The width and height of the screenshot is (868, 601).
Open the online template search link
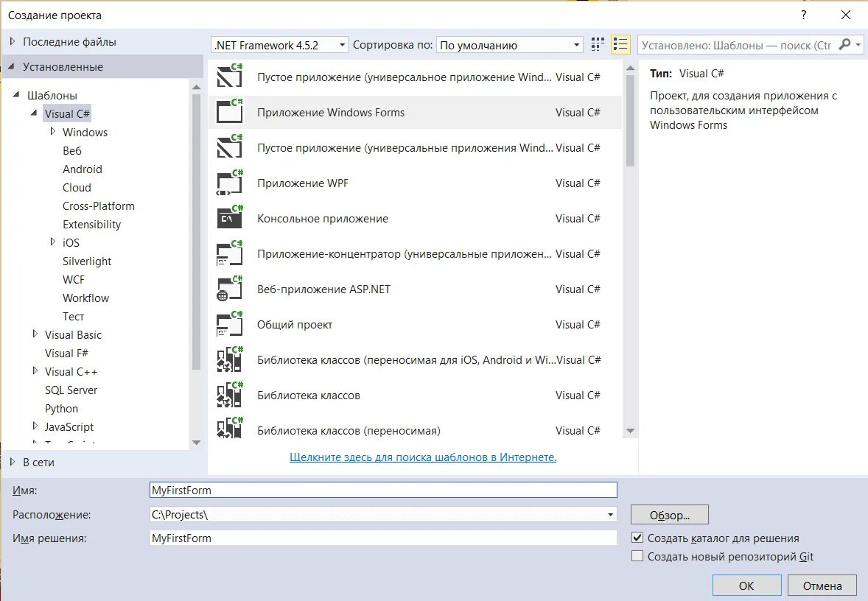click(x=423, y=457)
